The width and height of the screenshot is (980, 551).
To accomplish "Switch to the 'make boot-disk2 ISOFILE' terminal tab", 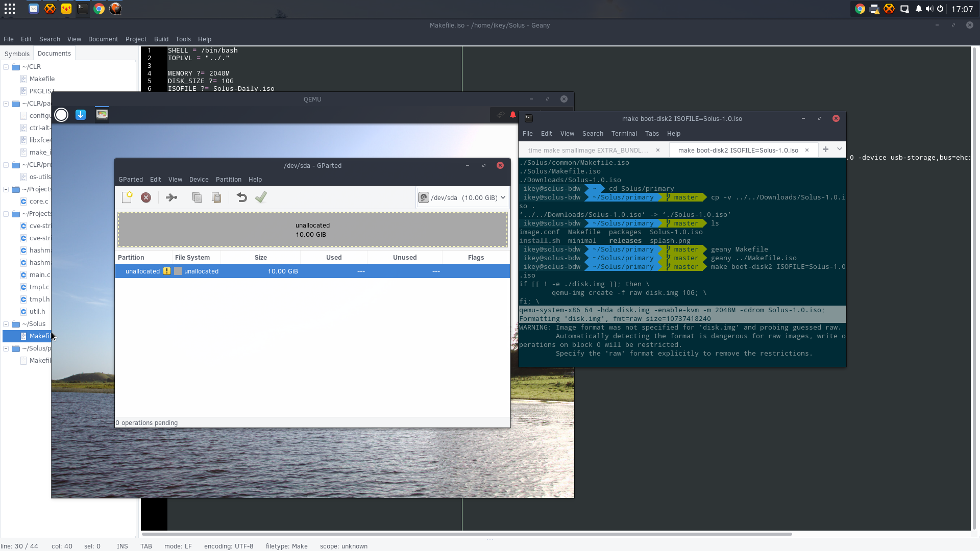I will pos(738,150).
